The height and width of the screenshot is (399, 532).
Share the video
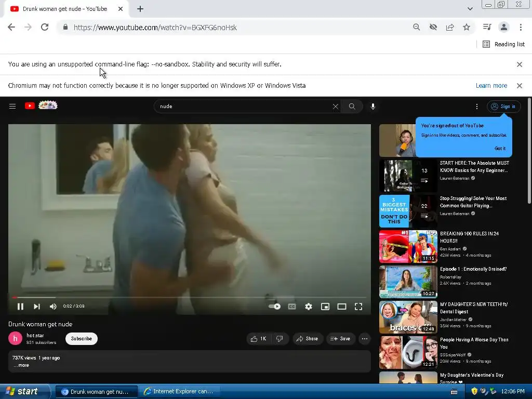(307, 339)
